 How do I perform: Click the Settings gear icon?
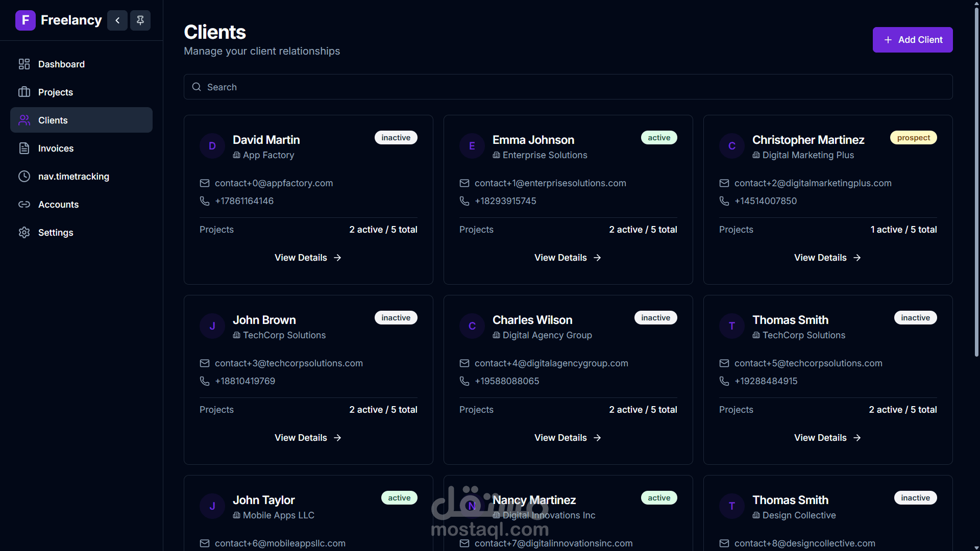(x=24, y=233)
